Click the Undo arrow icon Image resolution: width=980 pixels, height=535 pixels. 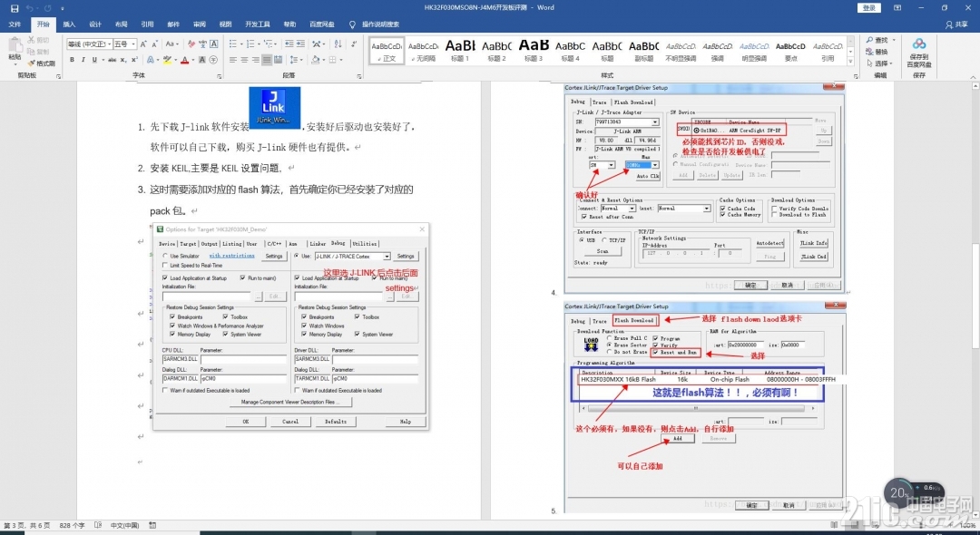click(30, 8)
